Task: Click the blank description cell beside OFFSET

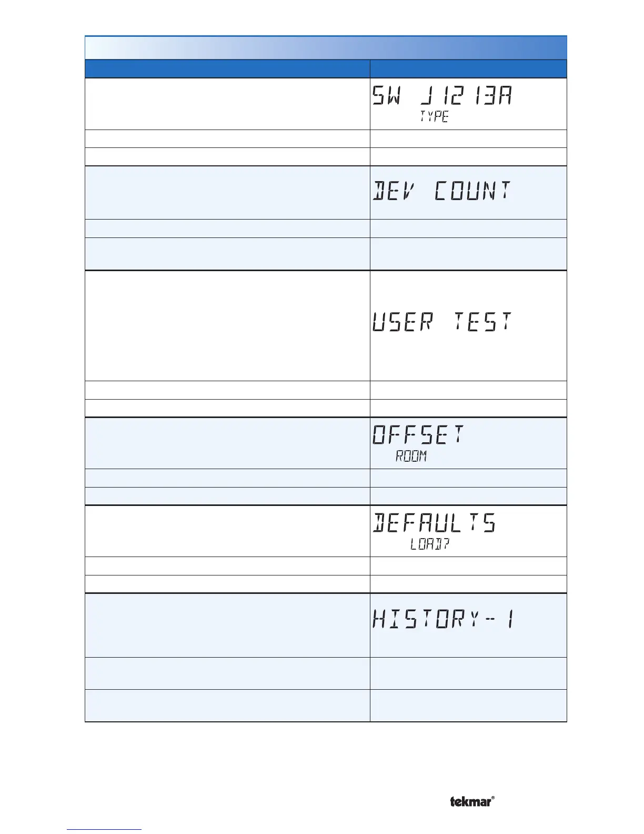Action: [227, 443]
